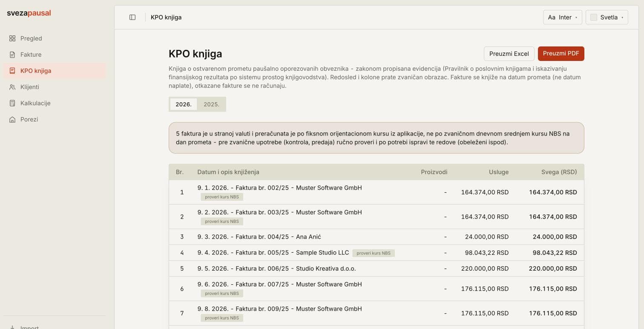Screen dimensions: 644x329
Task: Click the Klijenti people icon
Action: 12,87
